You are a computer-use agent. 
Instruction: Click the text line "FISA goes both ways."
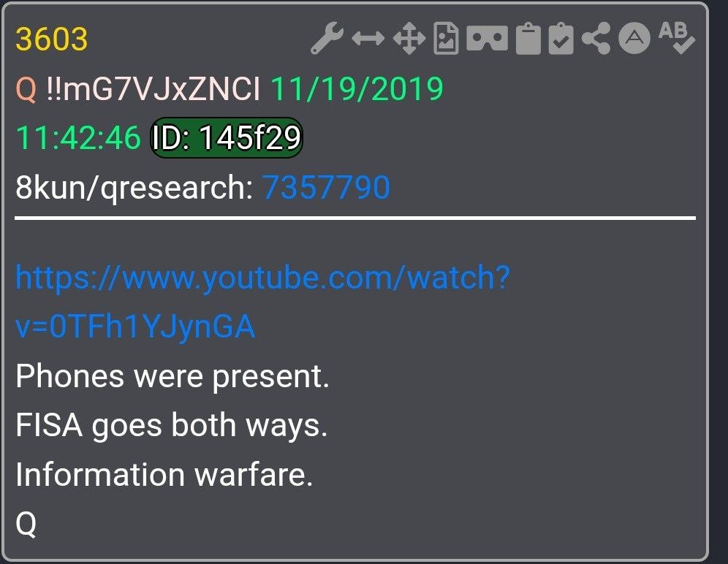pos(171,425)
